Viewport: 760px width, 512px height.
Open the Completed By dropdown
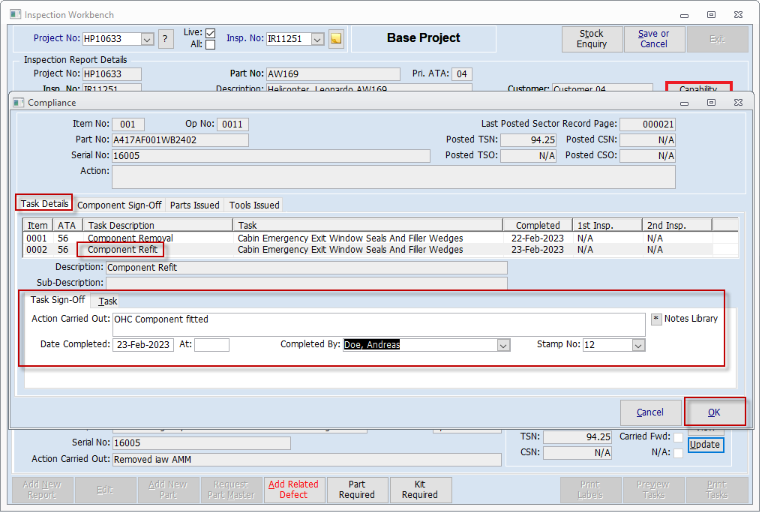tap(503, 345)
